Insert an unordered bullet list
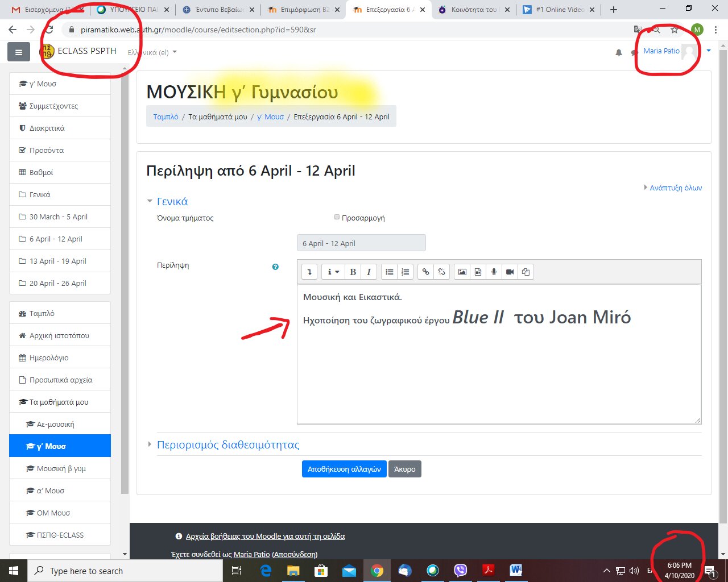 (x=390, y=272)
